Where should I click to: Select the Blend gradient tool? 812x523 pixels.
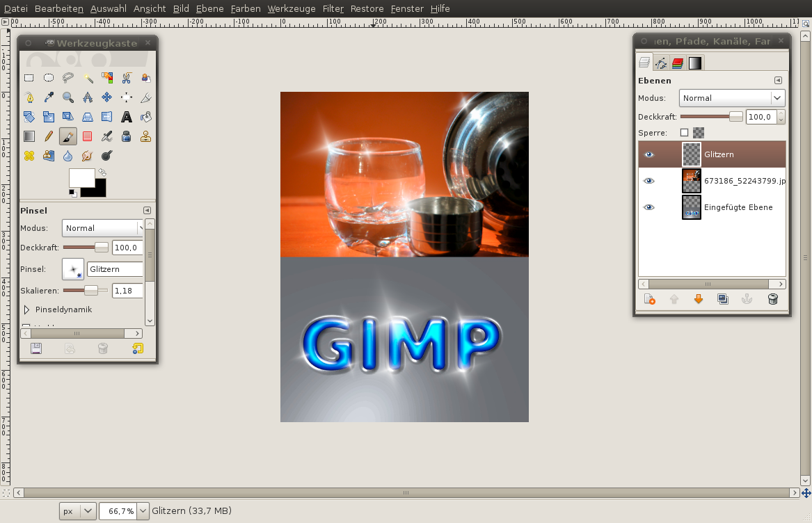coord(29,136)
